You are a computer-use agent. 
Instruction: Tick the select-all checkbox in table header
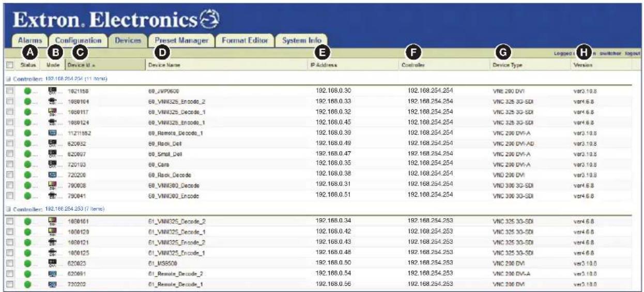point(9,66)
